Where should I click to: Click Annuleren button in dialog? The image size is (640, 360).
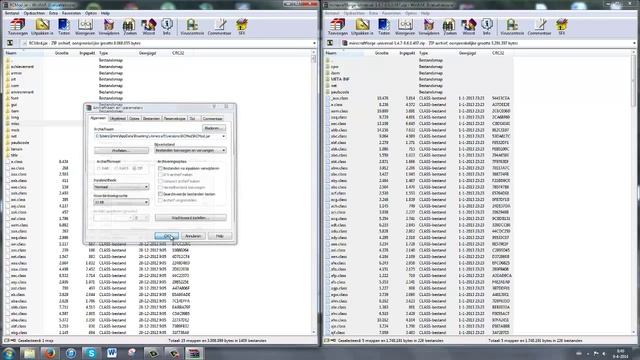click(193, 236)
